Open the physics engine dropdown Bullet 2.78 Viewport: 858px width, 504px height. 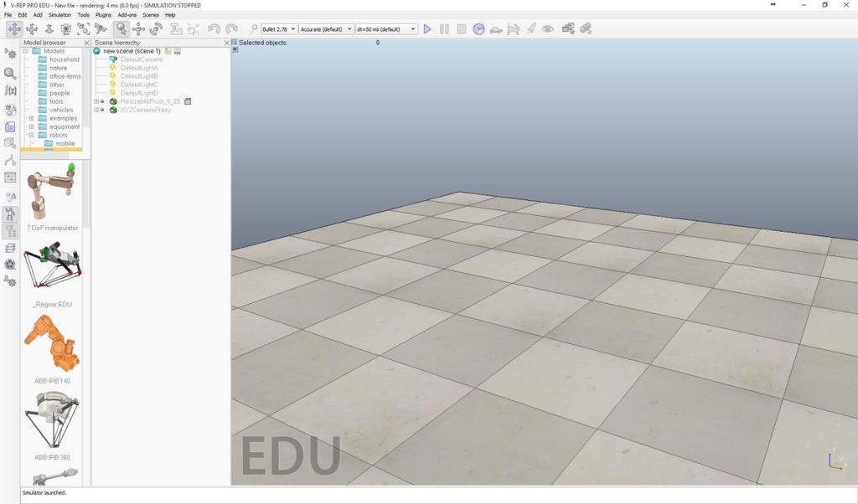[279, 29]
